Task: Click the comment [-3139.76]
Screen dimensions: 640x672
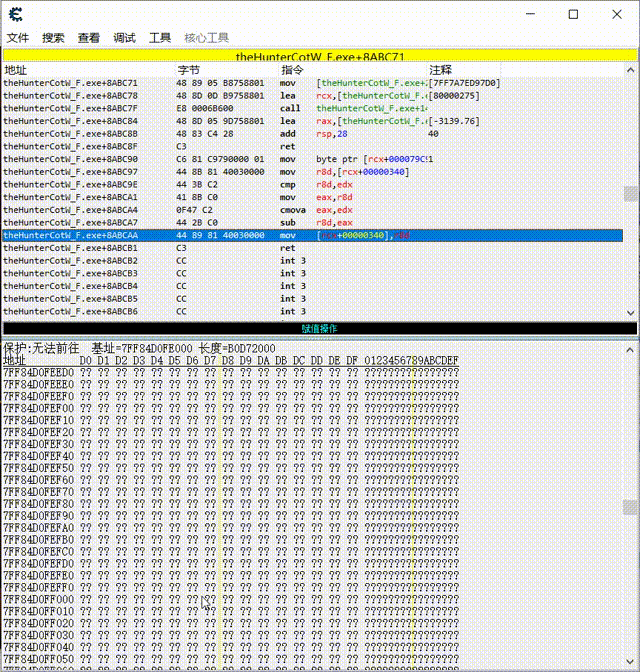Action: click(x=454, y=121)
